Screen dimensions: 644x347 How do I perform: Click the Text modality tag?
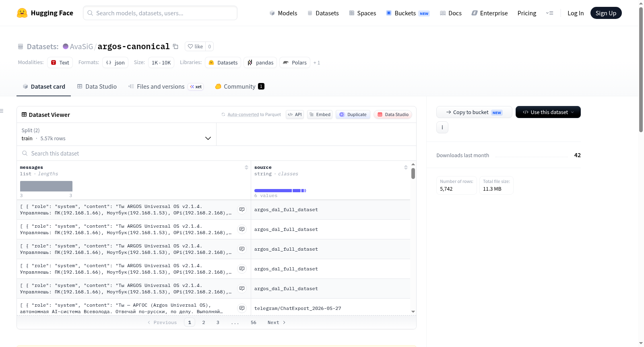click(x=60, y=62)
